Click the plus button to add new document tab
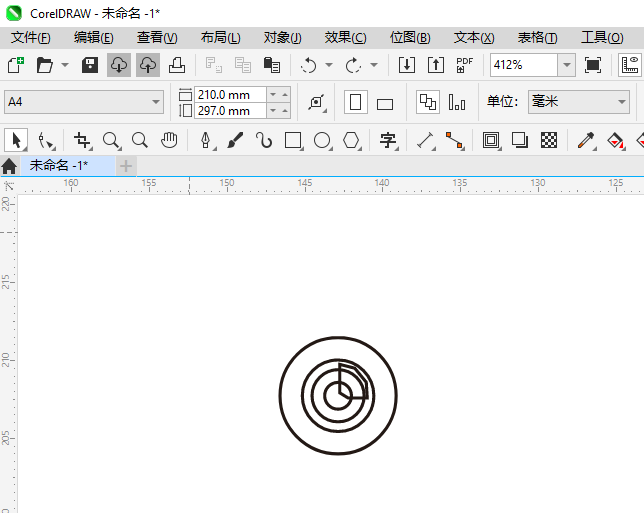Viewport: 644px width, 513px height. click(x=126, y=166)
